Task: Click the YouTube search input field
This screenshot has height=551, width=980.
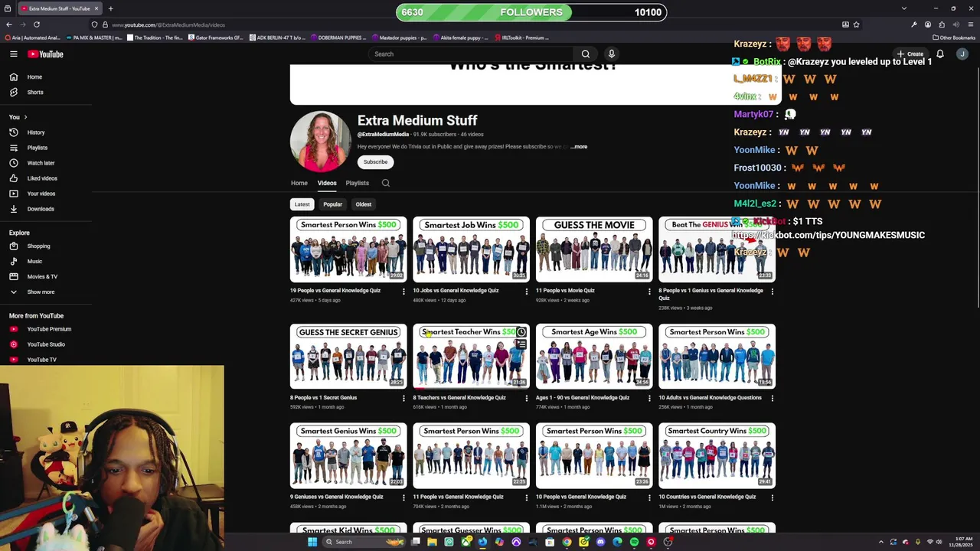Action: click(x=471, y=54)
